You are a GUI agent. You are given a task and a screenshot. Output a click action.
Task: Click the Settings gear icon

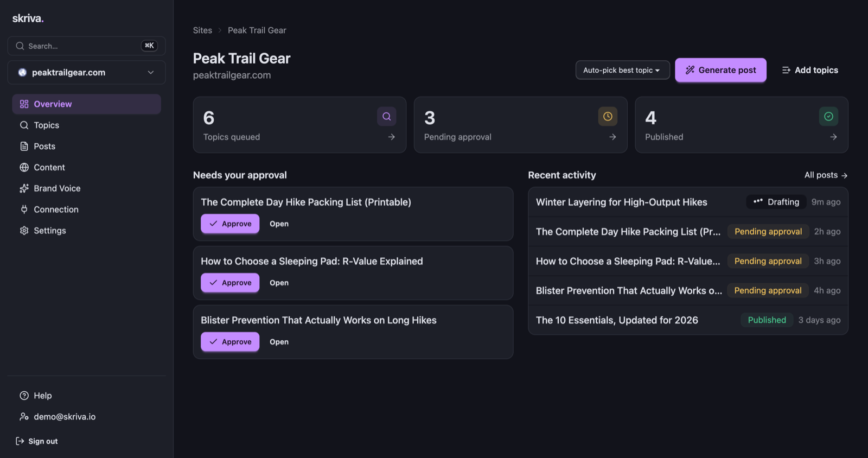click(24, 231)
